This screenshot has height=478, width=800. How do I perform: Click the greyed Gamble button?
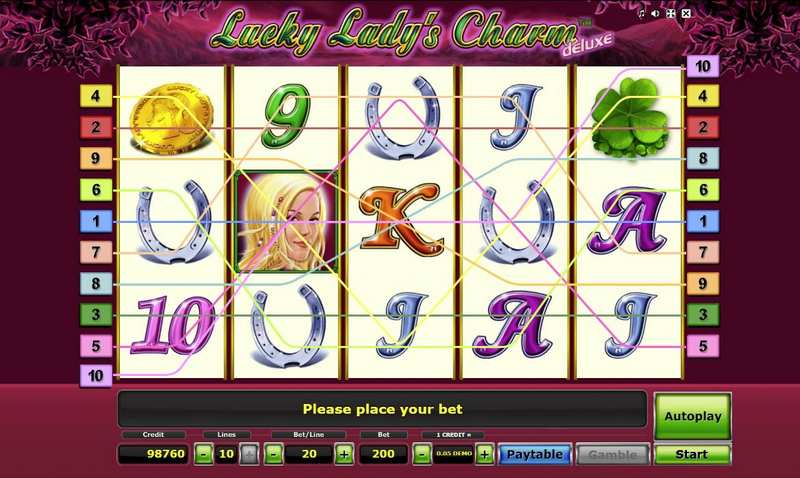(613, 454)
